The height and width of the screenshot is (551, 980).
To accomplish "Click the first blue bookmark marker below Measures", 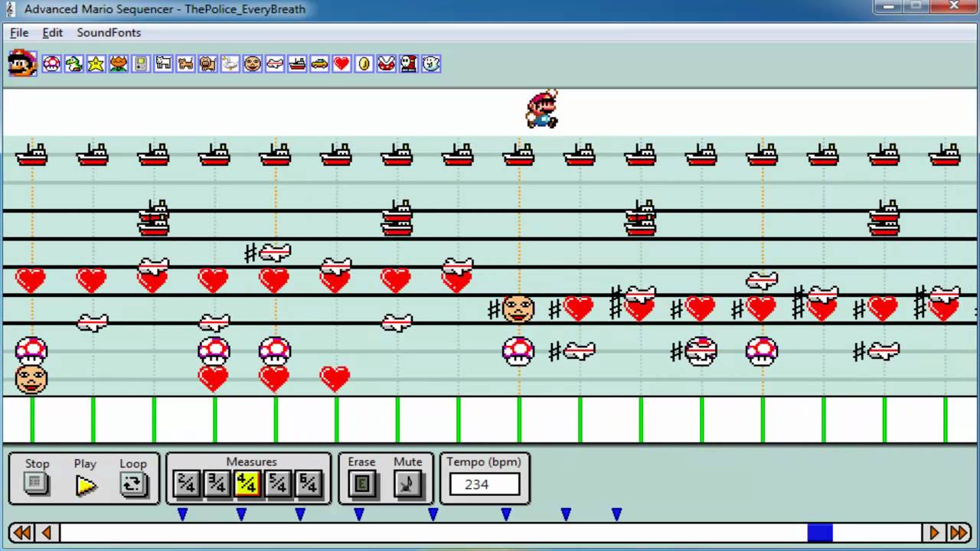I will (182, 514).
